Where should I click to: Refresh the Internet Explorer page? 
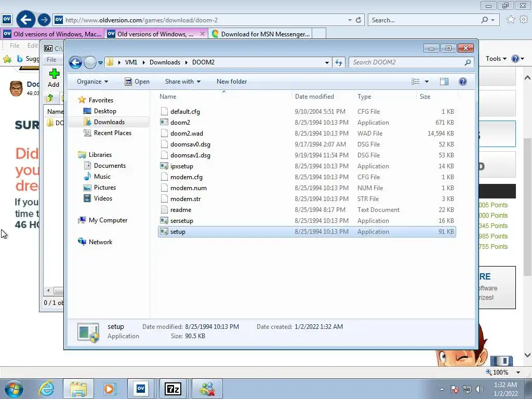point(358,20)
